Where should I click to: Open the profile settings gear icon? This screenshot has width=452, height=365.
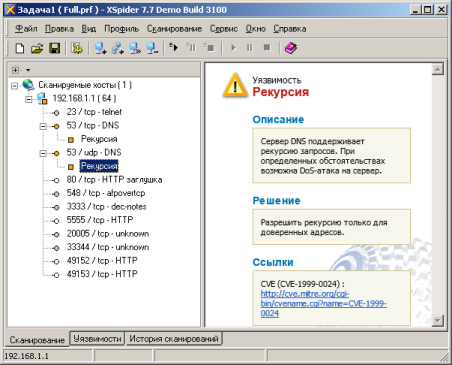77,48
